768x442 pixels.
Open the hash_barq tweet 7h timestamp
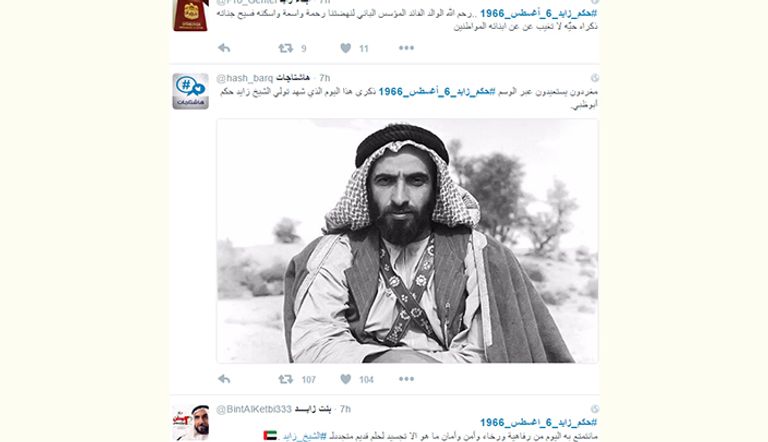tap(324, 78)
